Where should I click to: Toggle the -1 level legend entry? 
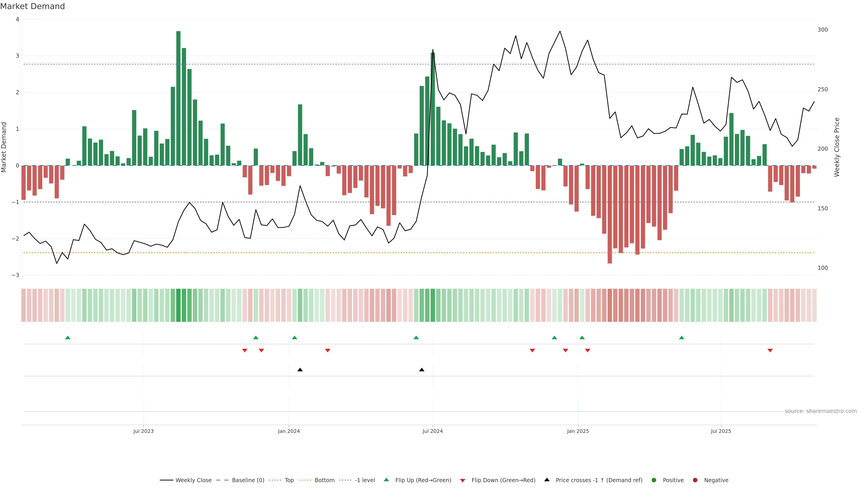[x=365, y=480]
